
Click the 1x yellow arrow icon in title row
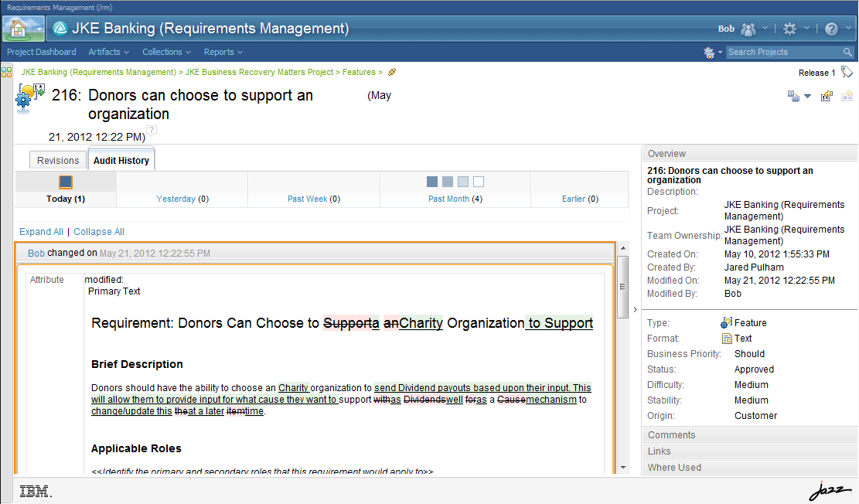click(x=827, y=97)
